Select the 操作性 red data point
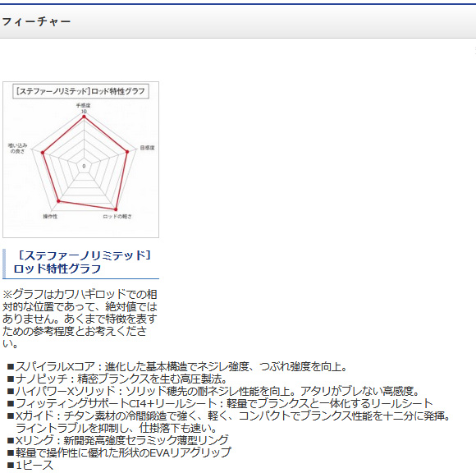This screenshot has height=473, width=476. click(58, 201)
